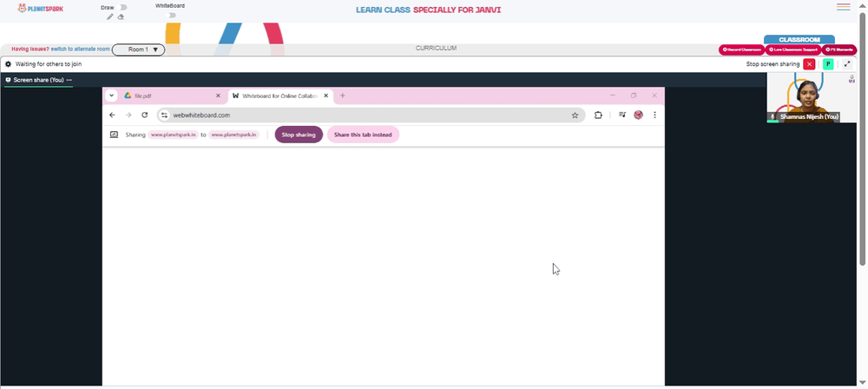Open the Chrome profile avatar

[x=638, y=115]
